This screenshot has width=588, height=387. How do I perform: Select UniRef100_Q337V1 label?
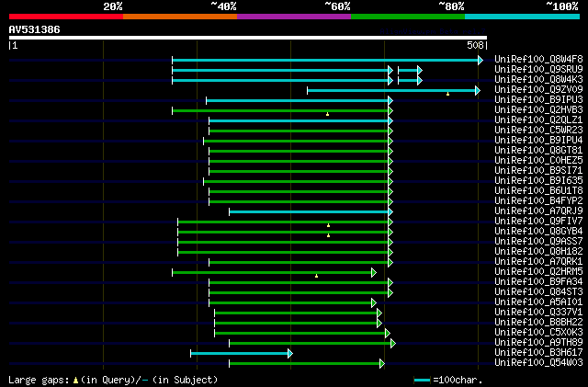tap(538, 313)
